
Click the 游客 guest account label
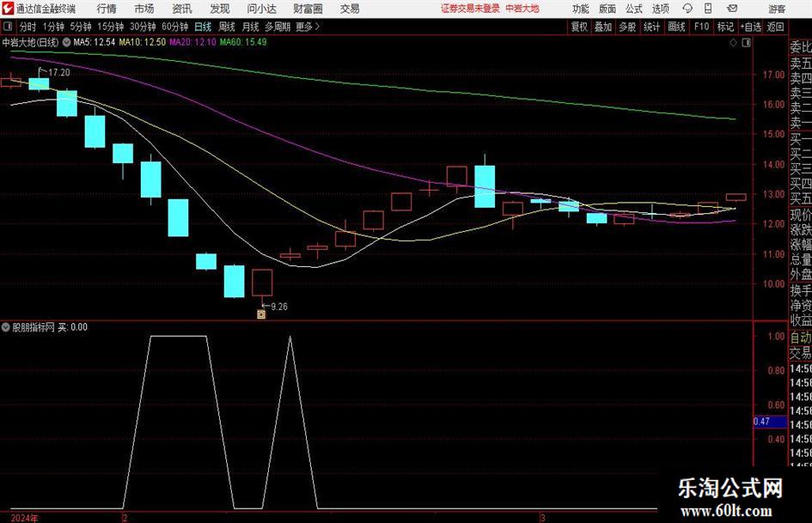(776, 9)
